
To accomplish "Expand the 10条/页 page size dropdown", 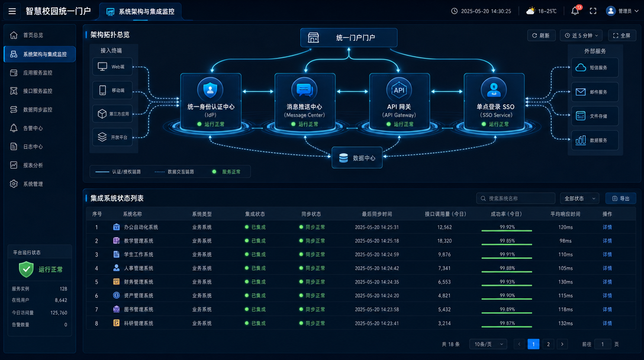I will coord(488,344).
